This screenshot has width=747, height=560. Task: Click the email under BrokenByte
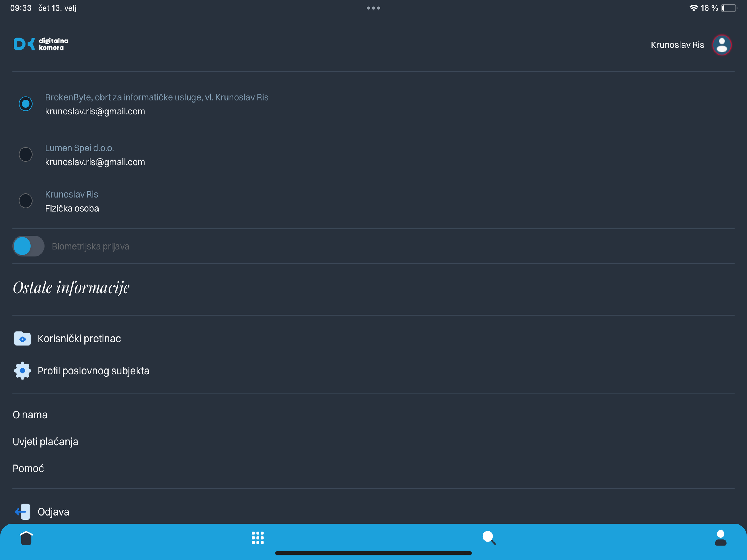point(95,112)
